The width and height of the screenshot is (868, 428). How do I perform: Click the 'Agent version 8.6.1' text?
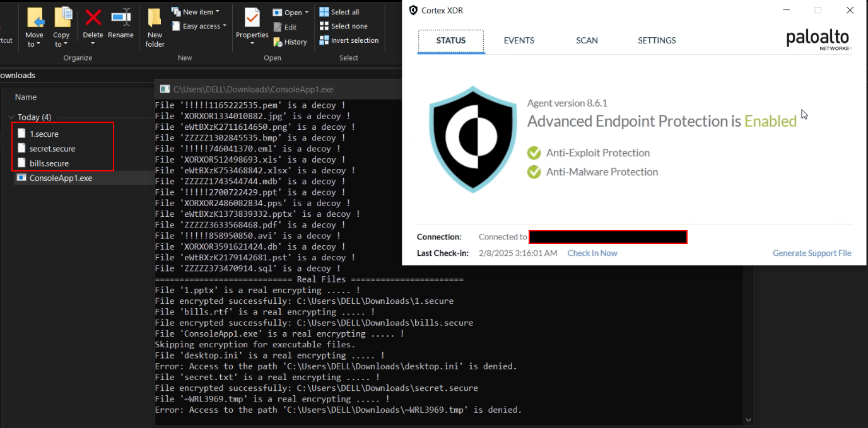pyautogui.click(x=567, y=103)
